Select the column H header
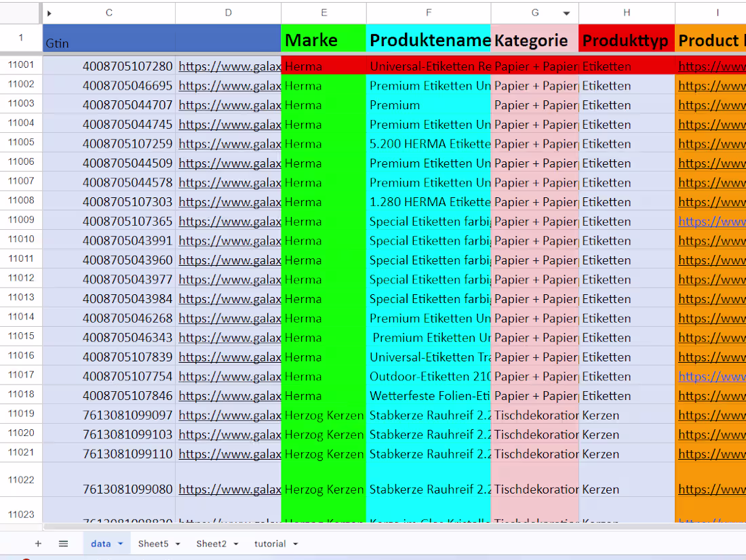This screenshot has height=560, width=746. pyautogui.click(x=626, y=13)
